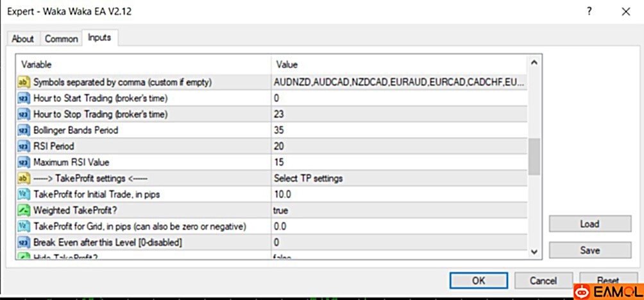The image size is (644, 300).
Task: Click integer icon beside Break Even after this Level
Action: point(23,242)
